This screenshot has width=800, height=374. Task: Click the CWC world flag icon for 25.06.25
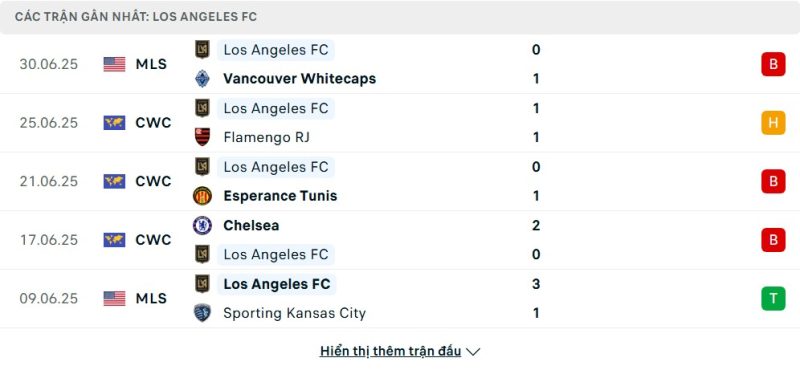(114, 122)
